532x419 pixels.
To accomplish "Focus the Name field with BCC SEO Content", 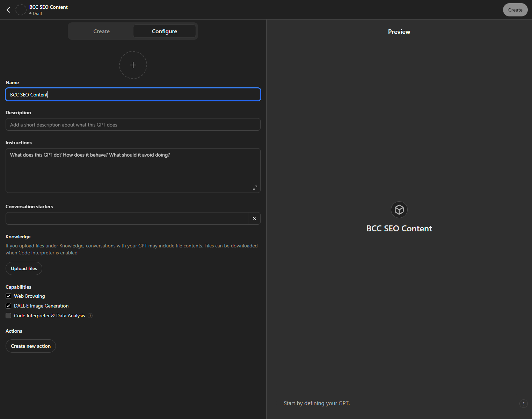I will [x=133, y=94].
